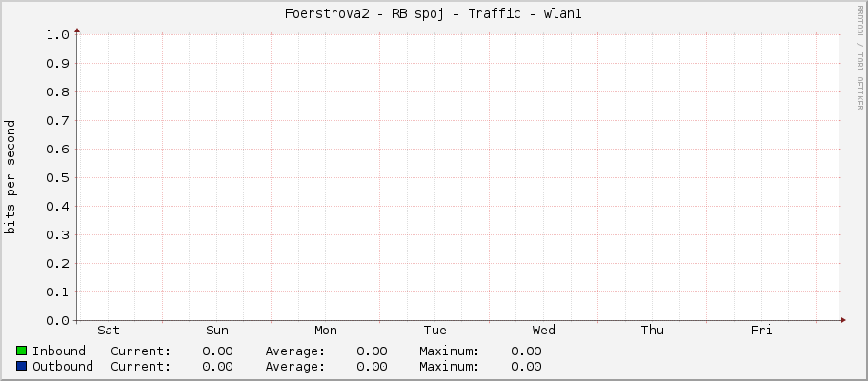This screenshot has width=868, height=381.
Task: Click the '0.5' y-axis value
Action: [58, 178]
